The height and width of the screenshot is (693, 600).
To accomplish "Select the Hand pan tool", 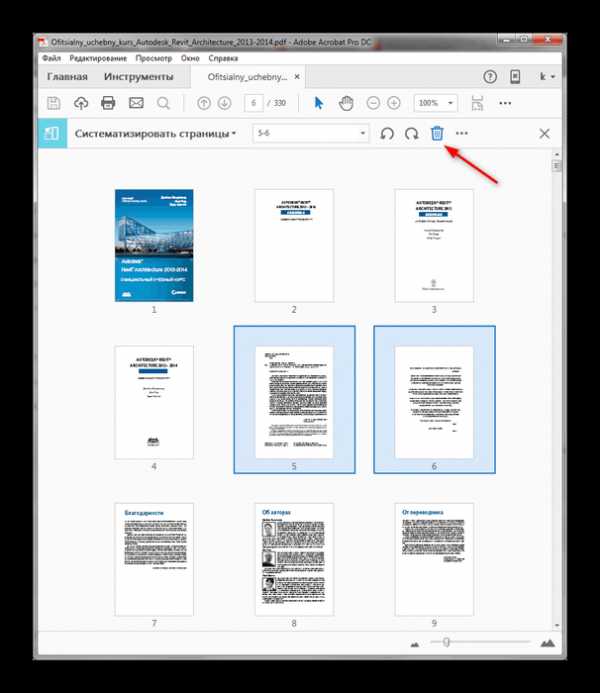I will point(346,103).
